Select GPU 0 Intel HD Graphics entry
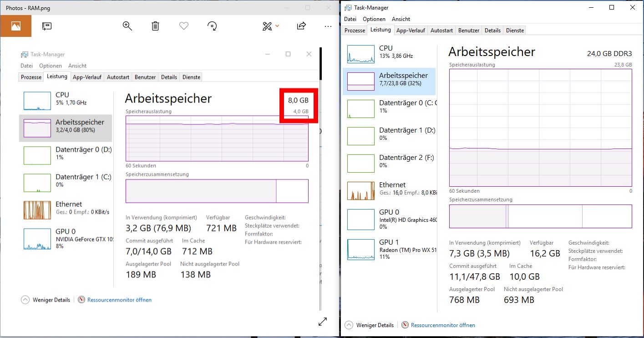Viewport: 644px width, 338px height. (x=390, y=219)
